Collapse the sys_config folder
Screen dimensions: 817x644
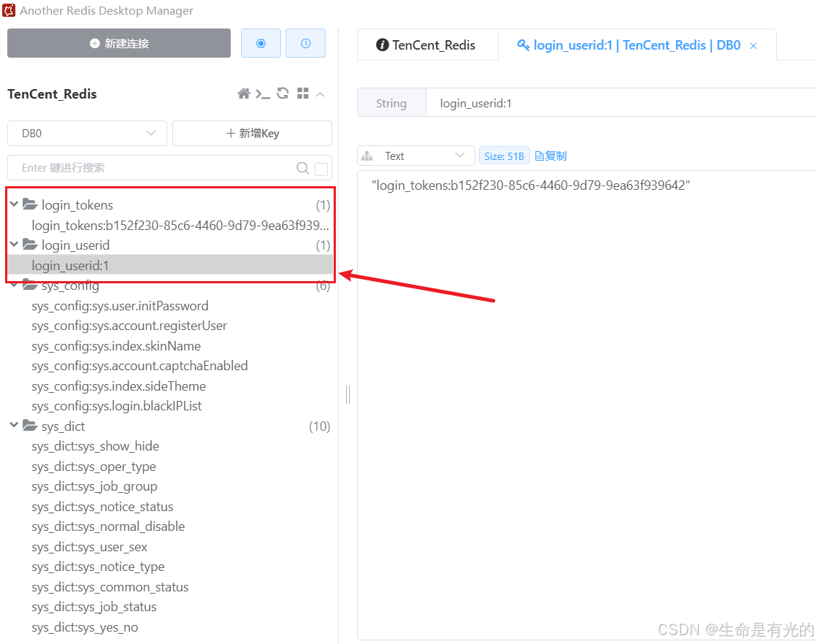(14, 285)
